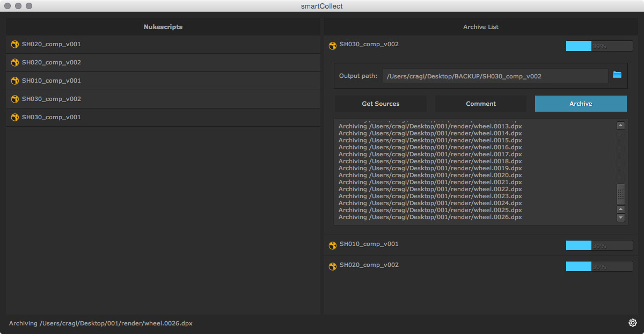Click into the Output path text field

[495, 76]
